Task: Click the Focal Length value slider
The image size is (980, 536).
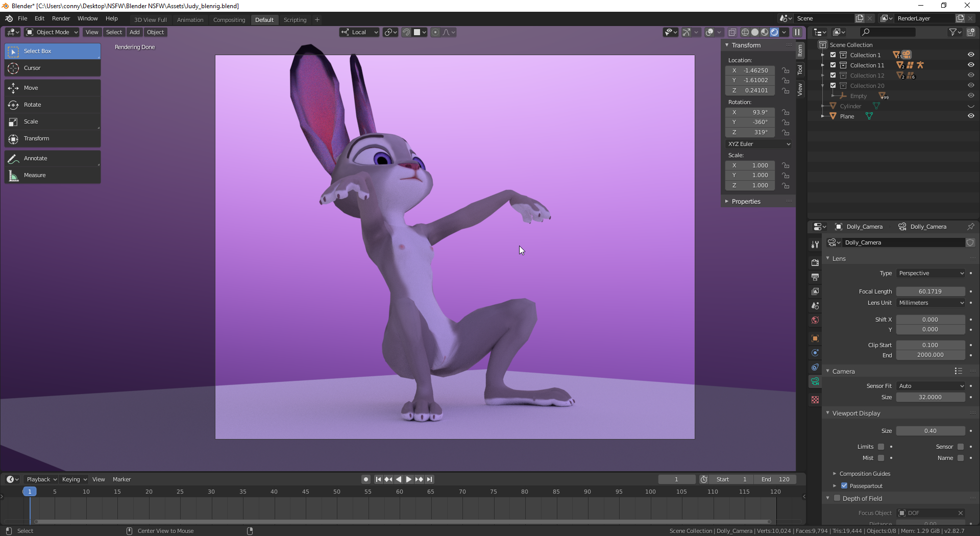Action: pos(930,291)
